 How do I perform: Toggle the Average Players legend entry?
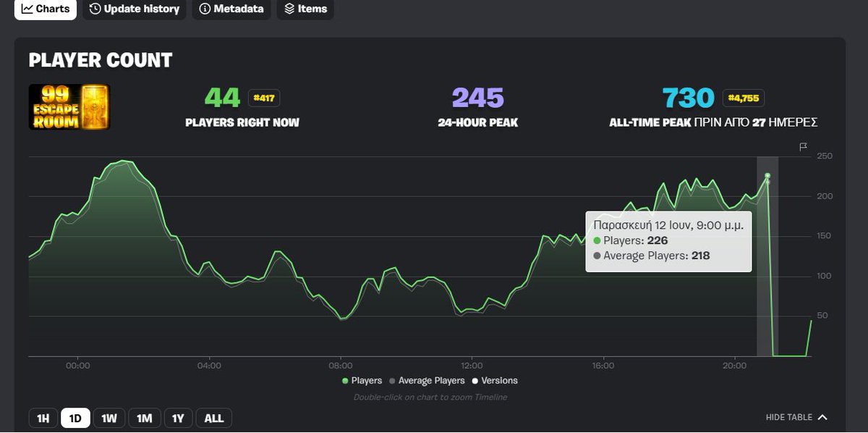pos(427,381)
